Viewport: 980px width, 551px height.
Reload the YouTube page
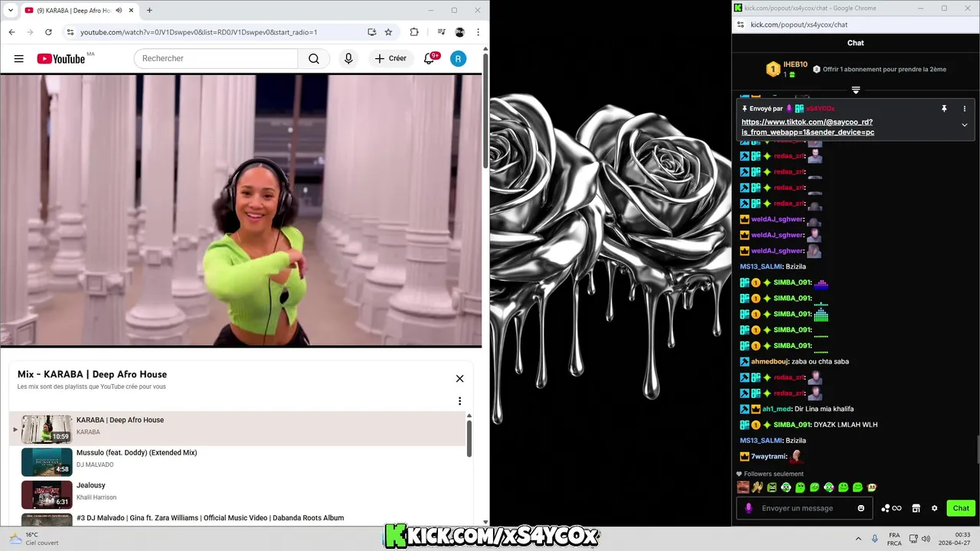pyautogui.click(x=48, y=32)
